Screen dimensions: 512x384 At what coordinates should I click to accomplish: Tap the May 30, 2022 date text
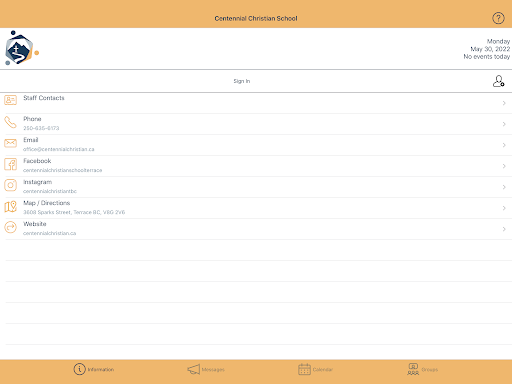point(490,49)
